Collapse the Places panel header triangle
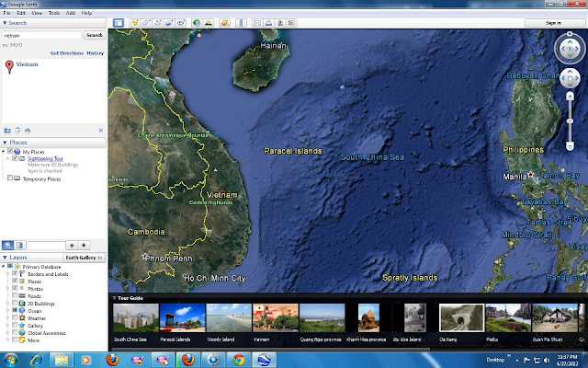 (x=5, y=143)
